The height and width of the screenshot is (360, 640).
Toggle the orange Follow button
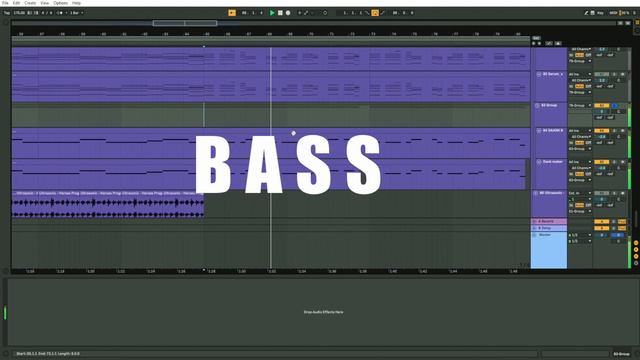click(232, 13)
